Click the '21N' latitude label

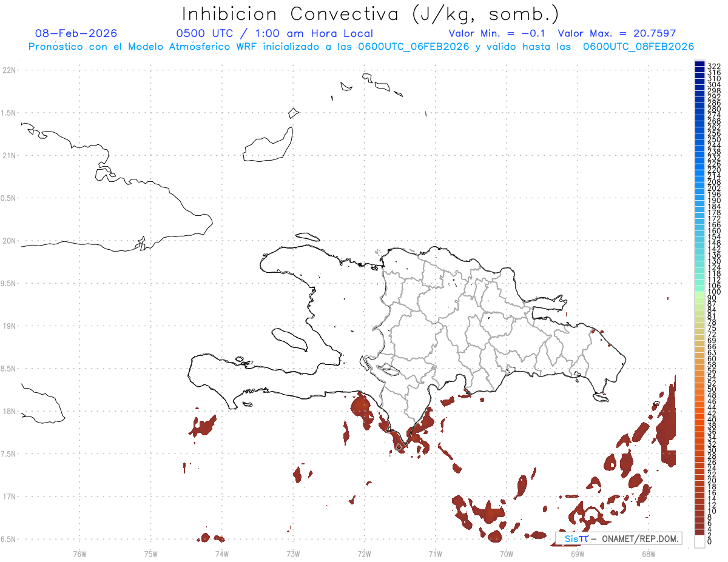coord(8,155)
